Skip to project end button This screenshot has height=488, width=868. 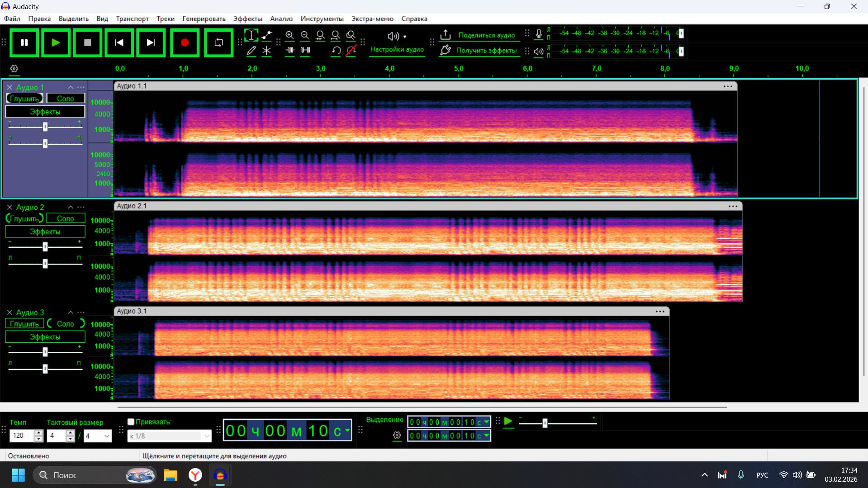[x=151, y=43]
